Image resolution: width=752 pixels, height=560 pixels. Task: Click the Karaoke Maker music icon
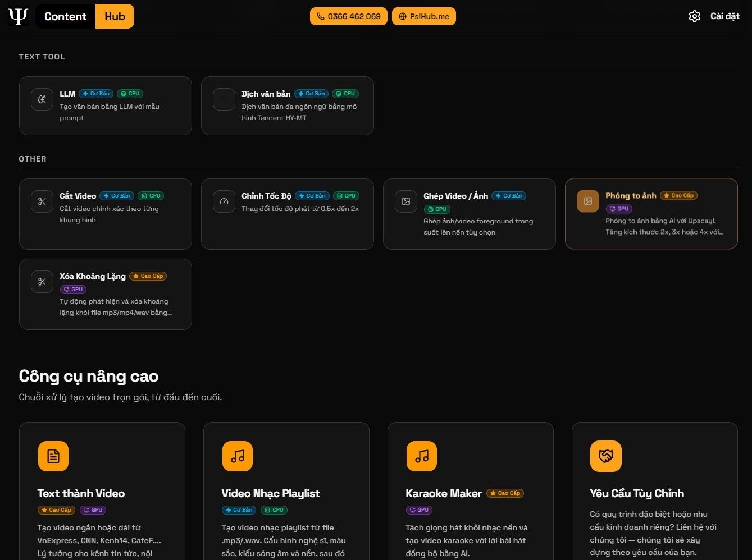[422, 456]
